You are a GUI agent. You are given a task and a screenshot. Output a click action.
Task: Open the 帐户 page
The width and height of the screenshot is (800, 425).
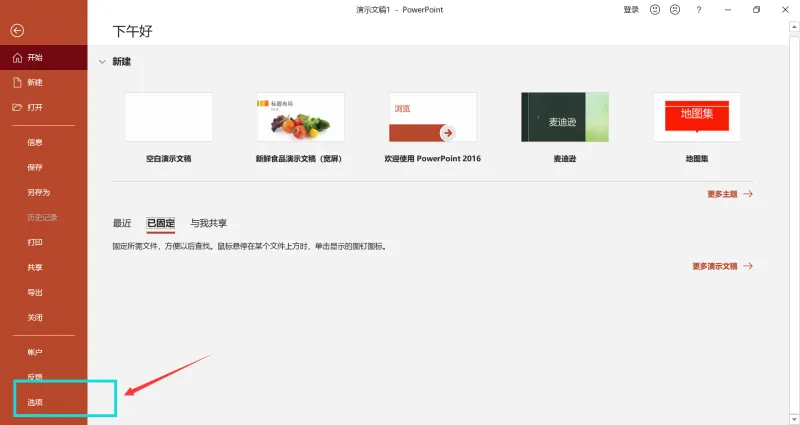coord(35,352)
